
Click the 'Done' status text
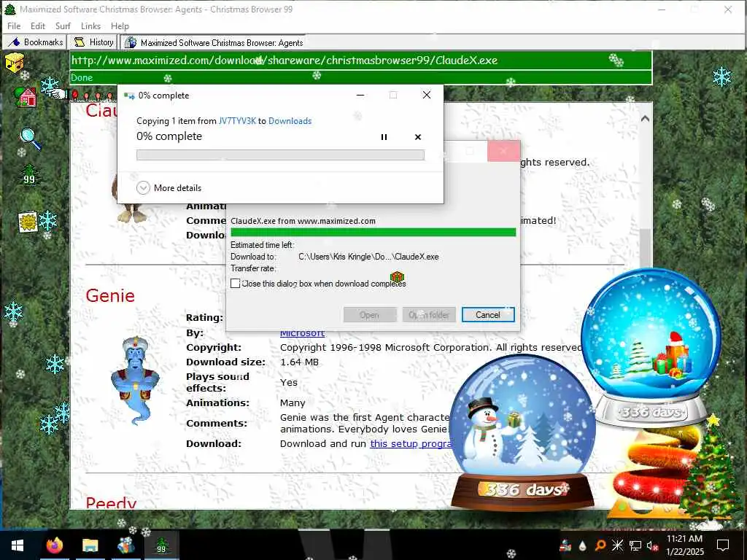click(82, 77)
